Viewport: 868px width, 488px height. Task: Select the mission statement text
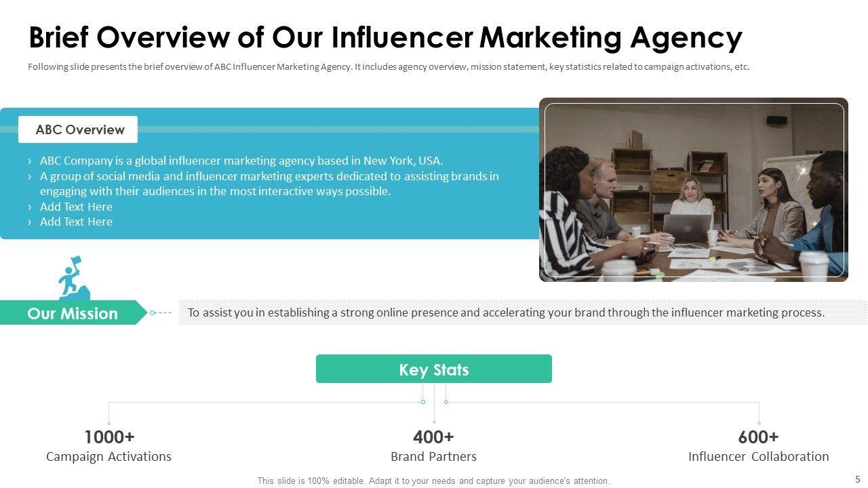click(506, 312)
